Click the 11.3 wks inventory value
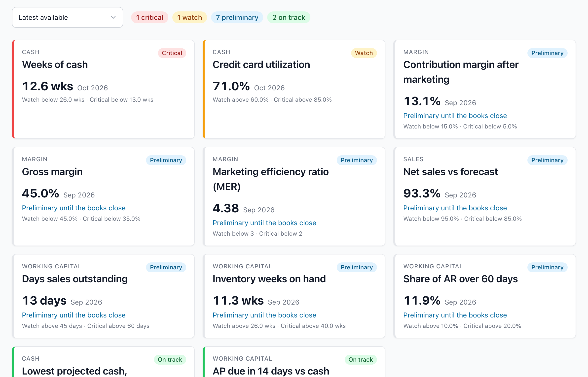588x377 pixels. pyautogui.click(x=238, y=300)
